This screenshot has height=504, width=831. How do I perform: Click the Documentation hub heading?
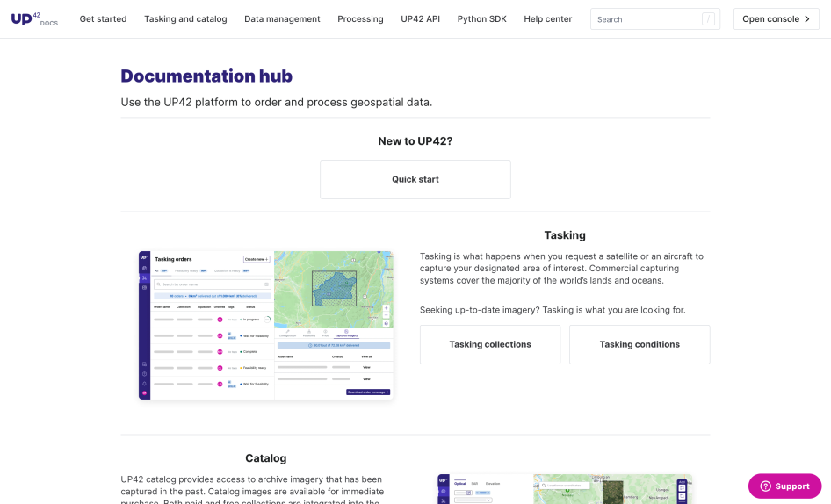point(206,76)
